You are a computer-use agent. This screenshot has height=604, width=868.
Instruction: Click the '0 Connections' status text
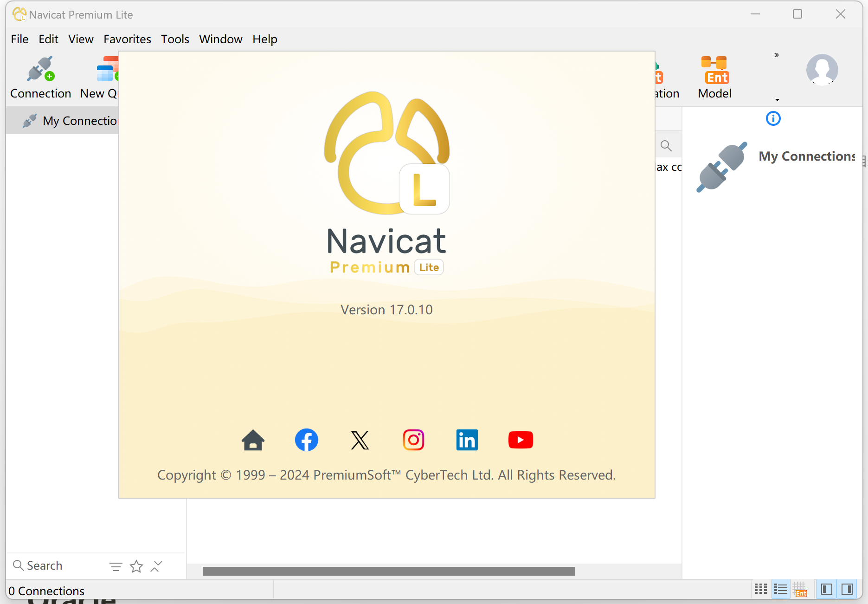[x=46, y=591]
